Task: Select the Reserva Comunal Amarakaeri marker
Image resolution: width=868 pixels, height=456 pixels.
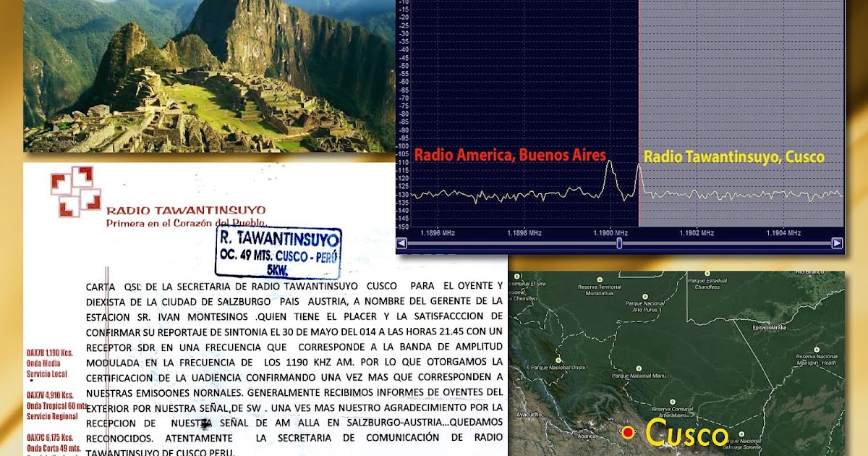Action: click(673, 401)
